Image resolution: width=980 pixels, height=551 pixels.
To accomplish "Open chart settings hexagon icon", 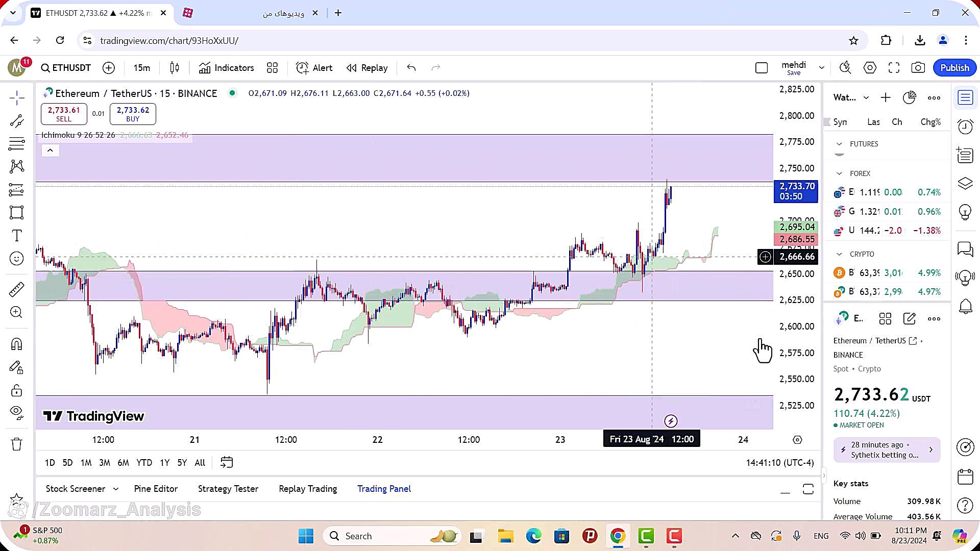I will [x=870, y=68].
